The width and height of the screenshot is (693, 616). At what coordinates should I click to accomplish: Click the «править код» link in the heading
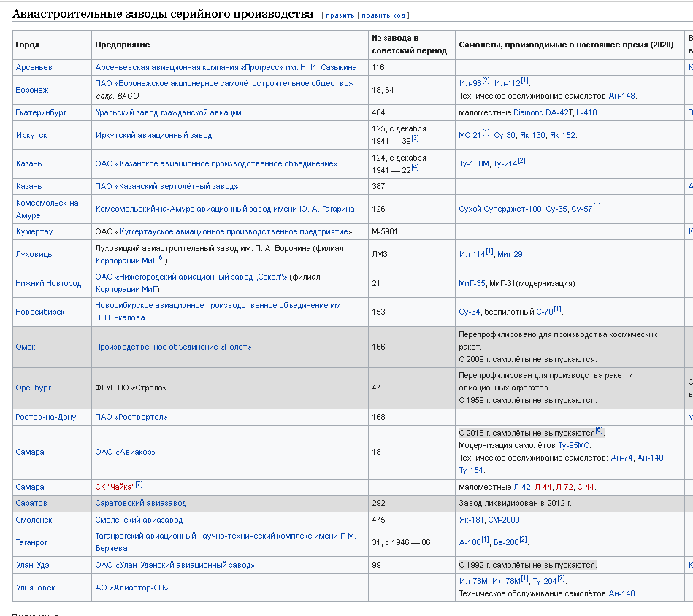tap(383, 15)
